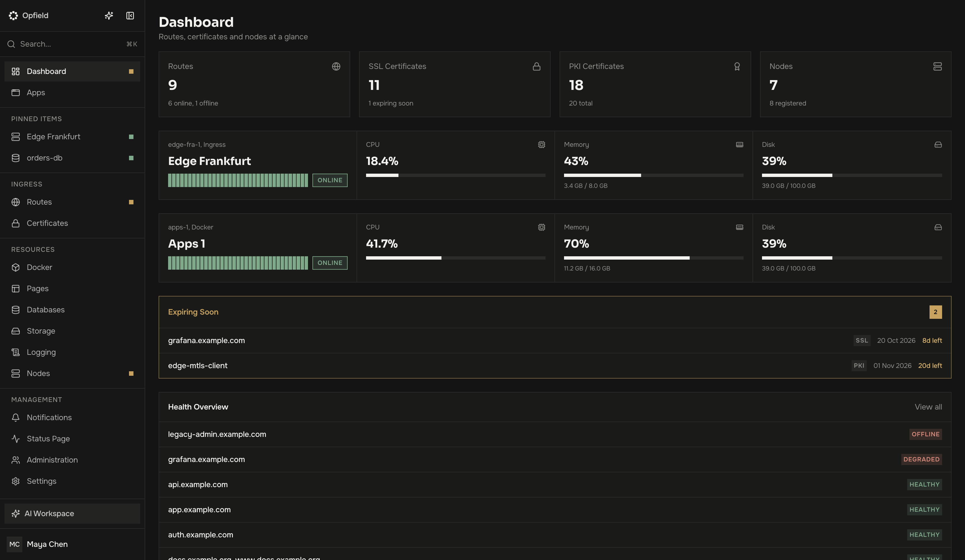Open pinned orders-db item
Viewport: 965px width, 560px height.
(72, 158)
